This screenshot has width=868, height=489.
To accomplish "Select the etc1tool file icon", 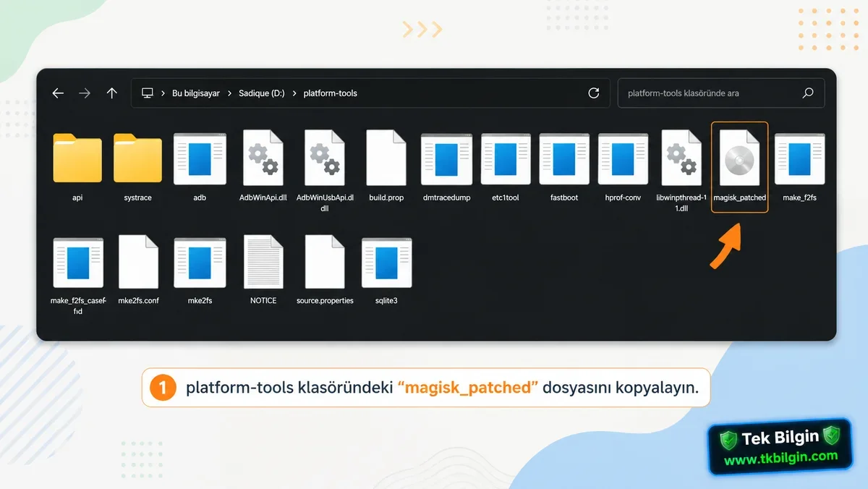I will click(506, 158).
